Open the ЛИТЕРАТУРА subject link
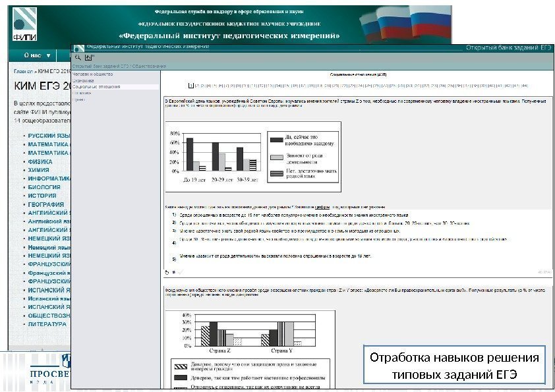Screen dimensions: 555x392 47,324
